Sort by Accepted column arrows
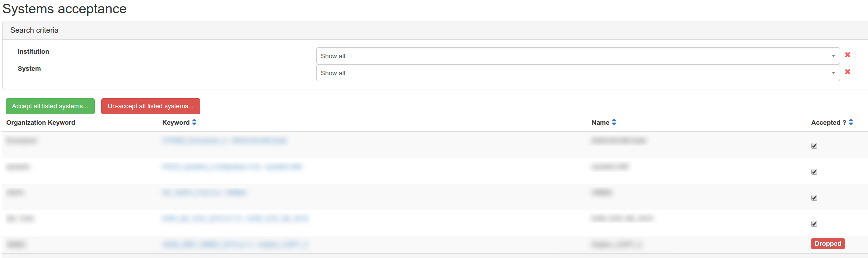The width and height of the screenshot is (868, 258). point(851,122)
